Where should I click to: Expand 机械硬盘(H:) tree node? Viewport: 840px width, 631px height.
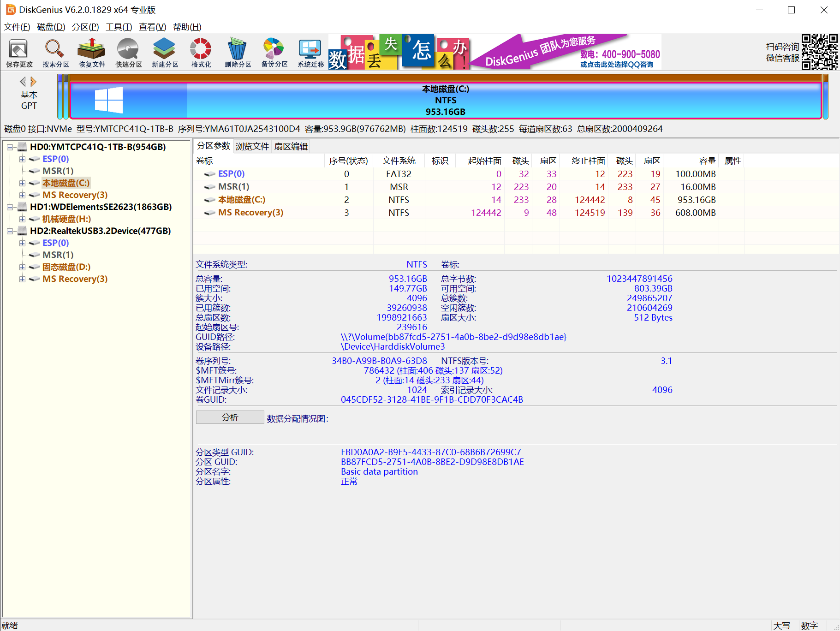click(22, 219)
